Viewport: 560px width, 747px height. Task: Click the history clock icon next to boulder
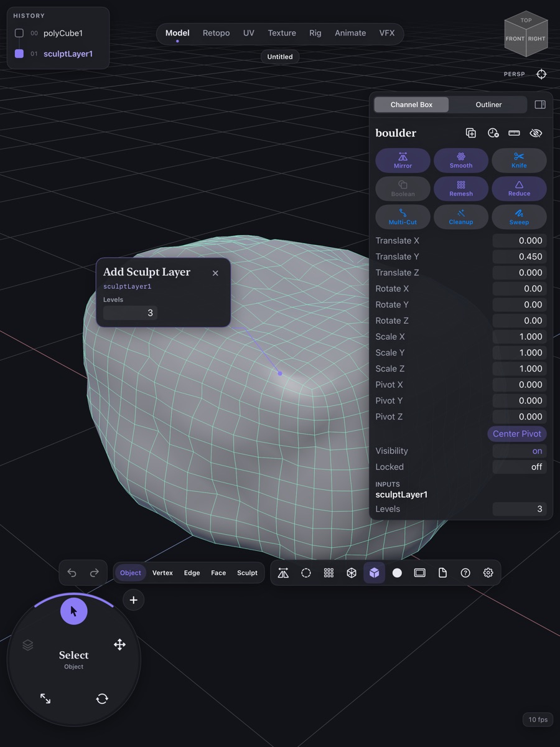[493, 133]
